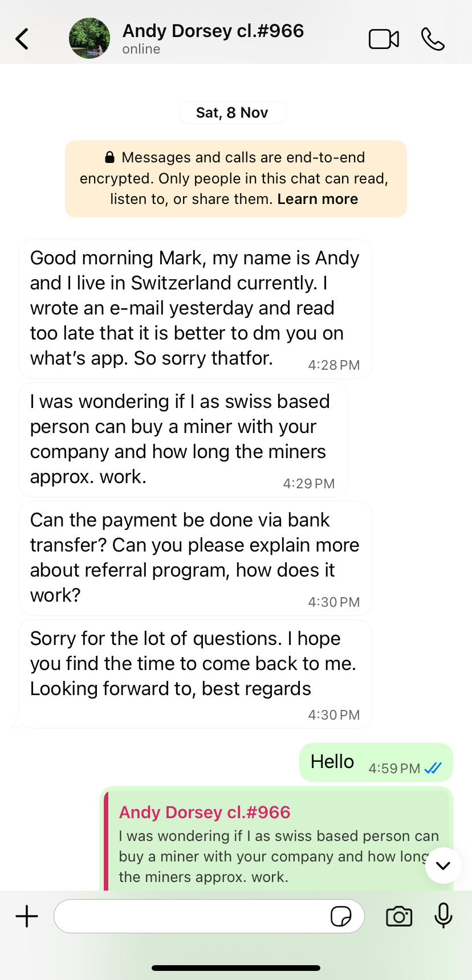
Task: Start a voice call using phone icon
Action: point(433,39)
